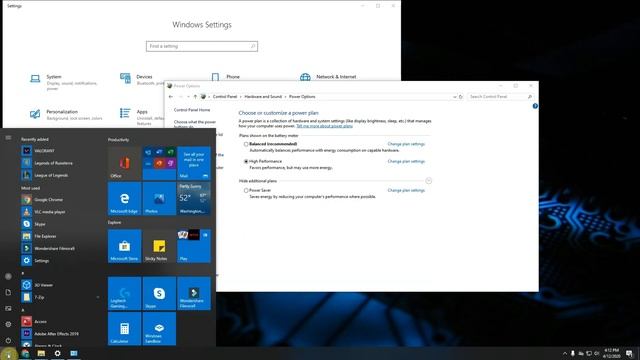The height and width of the screenshot is (360, 640).
Task: Click the Up arrow in Power Options
Action: (x=195, y=97)
